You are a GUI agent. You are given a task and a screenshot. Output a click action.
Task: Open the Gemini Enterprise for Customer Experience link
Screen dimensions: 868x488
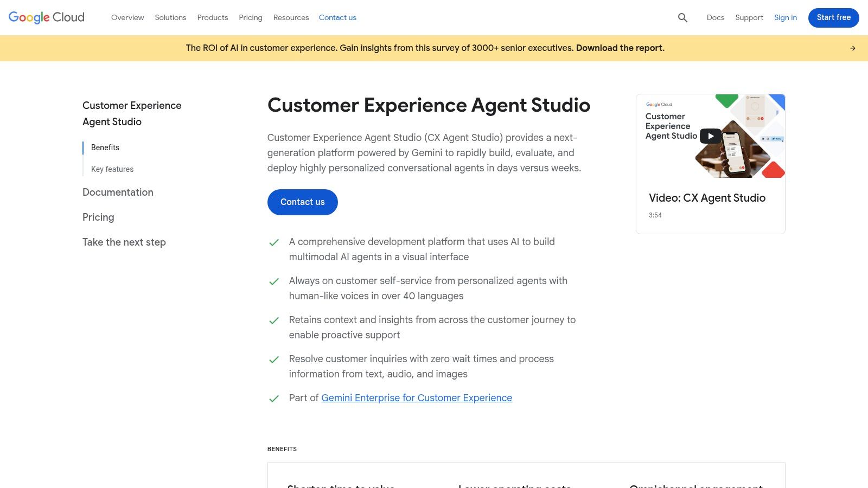click(x=417, y=397)
